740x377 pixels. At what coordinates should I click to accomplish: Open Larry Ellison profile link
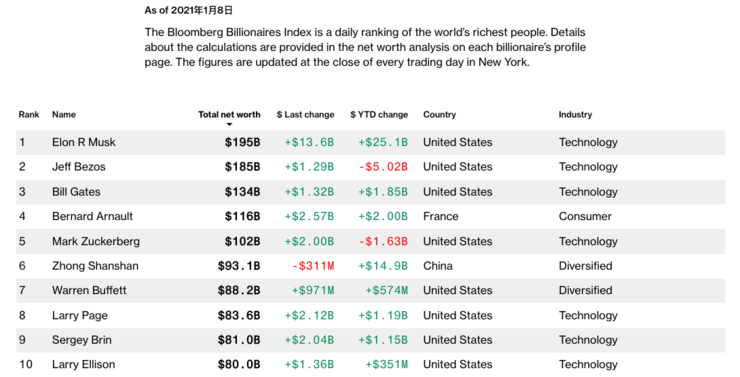coord(84,365)
